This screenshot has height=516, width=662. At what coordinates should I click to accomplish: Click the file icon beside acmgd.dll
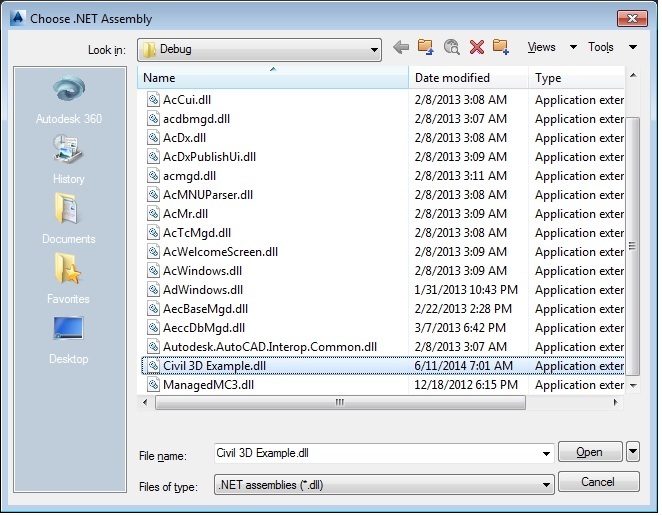pyautogui.click(x=153, y=176)
